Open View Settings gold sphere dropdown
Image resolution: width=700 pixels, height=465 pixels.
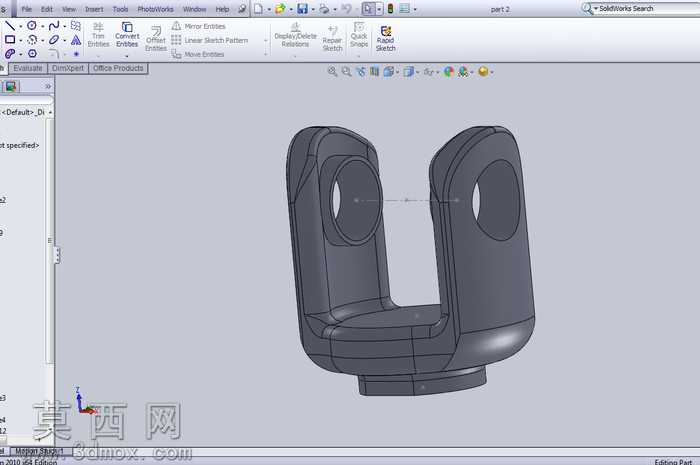pyautogui.click(x=486, y=71)
